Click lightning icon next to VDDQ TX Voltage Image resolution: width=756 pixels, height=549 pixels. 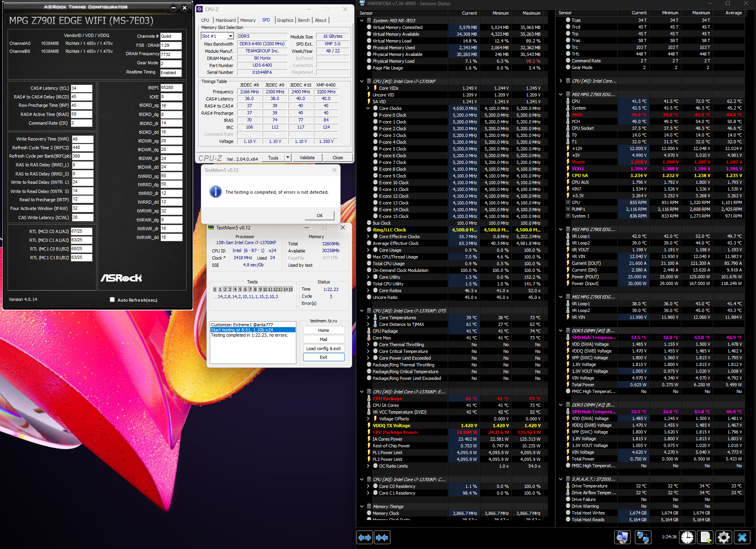click(369, 426)
